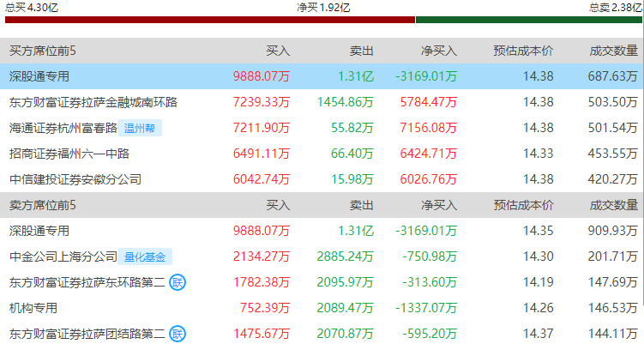This screenshot has width=644, height=344.
Task: Click net buy value 6424.71万
Action: point(429,154)
